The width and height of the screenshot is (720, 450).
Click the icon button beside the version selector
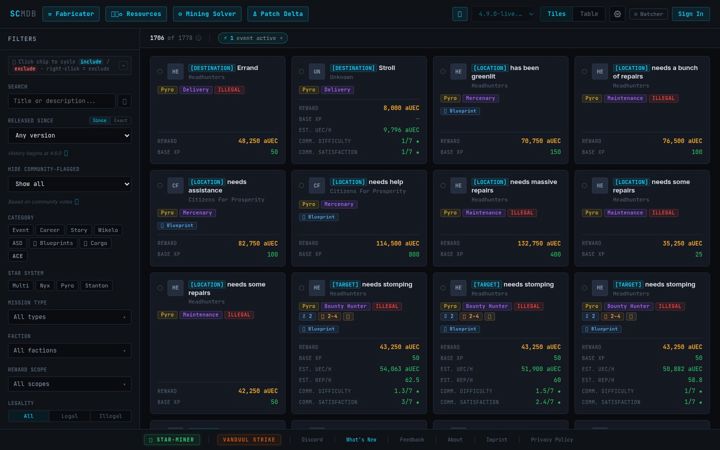pyautogui.click(x=460, y=14)
